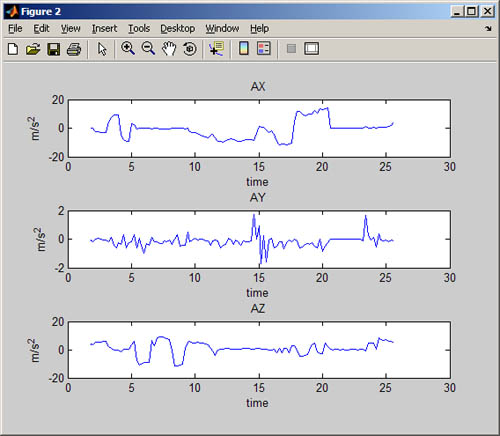The height and width of the screenshot is (436, 500).
Task: Click the AX plot title
Action: [x=258, y=87]
